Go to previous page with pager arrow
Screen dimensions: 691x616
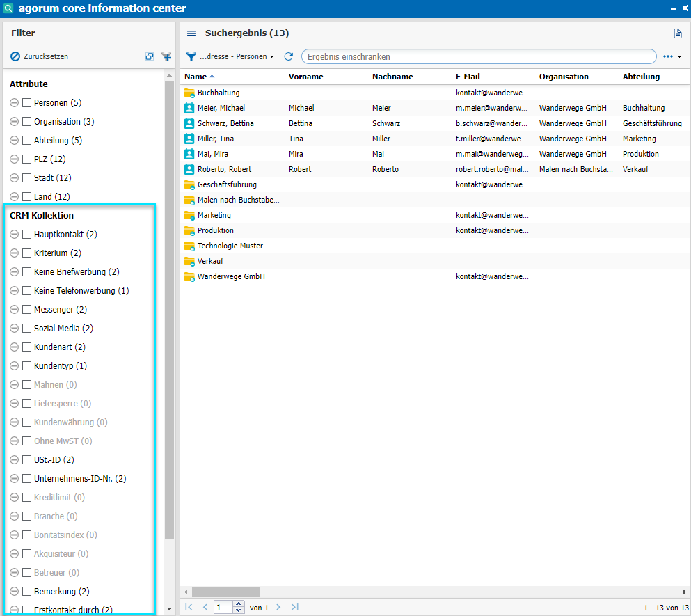pos(205,607)
